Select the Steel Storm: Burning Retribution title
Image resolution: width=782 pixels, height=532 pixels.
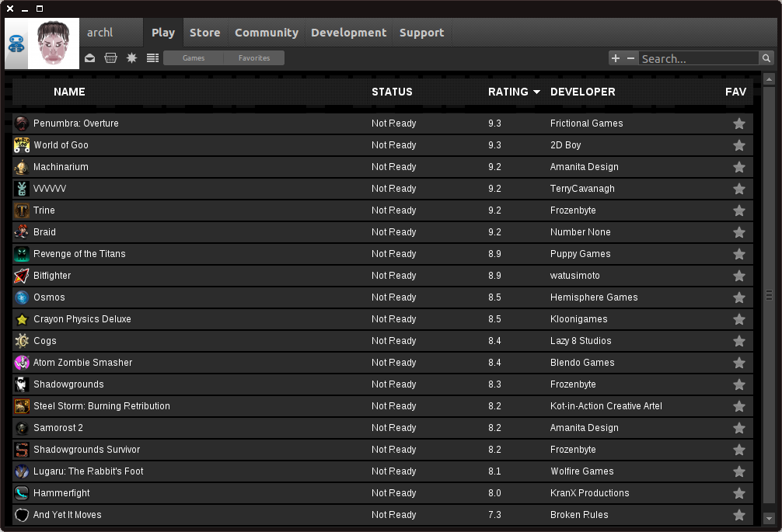[x=102, y=406]
